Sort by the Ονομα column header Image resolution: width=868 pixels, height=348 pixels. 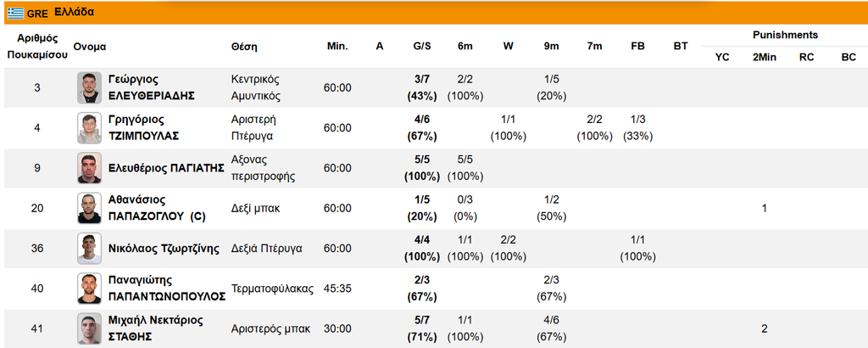(x=90, y=47)
